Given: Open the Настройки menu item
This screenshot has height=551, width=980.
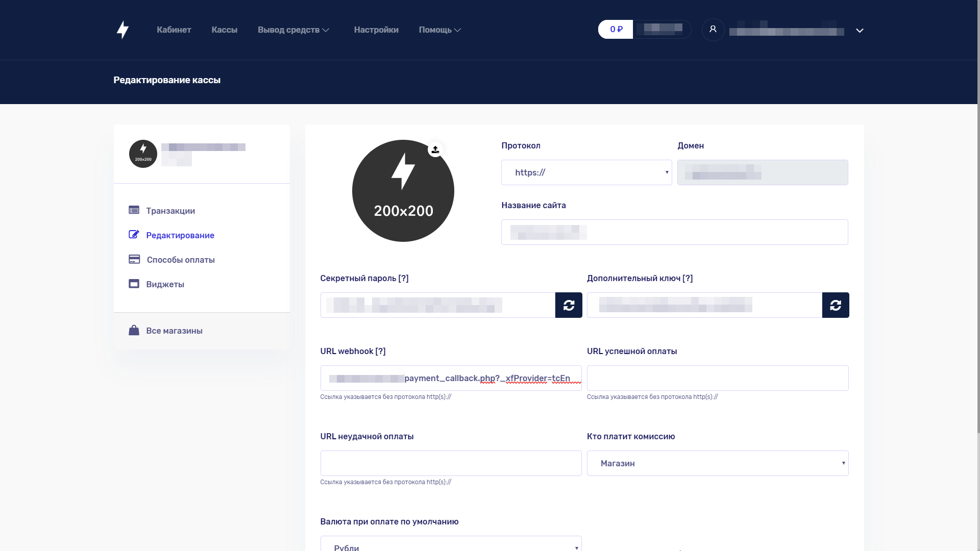Looking at the screenshot, I should 376,30.
